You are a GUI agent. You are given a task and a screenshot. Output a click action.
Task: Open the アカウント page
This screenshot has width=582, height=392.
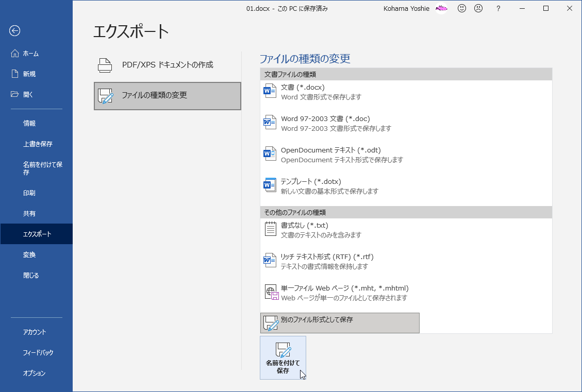pyautogui.click(x=37, y=332)
